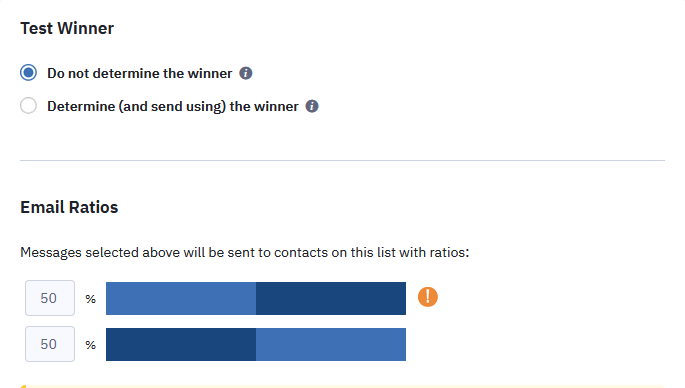Image resolution: width=685 pixels, height=388 pixels.
Task: Click the dark blue segment of the top ratio bar
Action: pyautogui.click(x=331, y=298)
